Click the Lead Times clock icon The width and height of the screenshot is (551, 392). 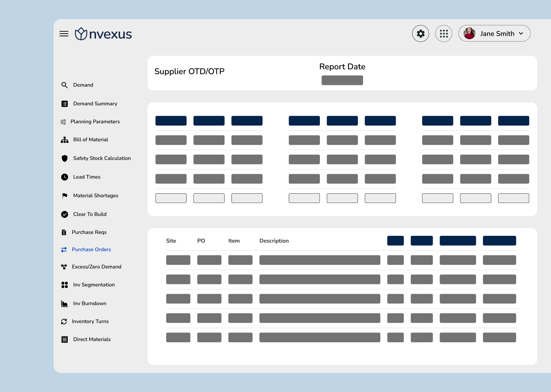pos(65,177)
